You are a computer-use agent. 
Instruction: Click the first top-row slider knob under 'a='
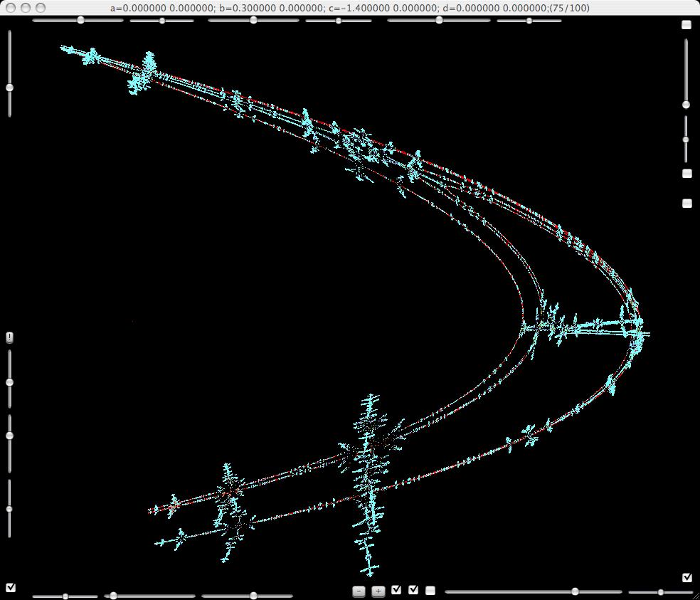point(80,20)
